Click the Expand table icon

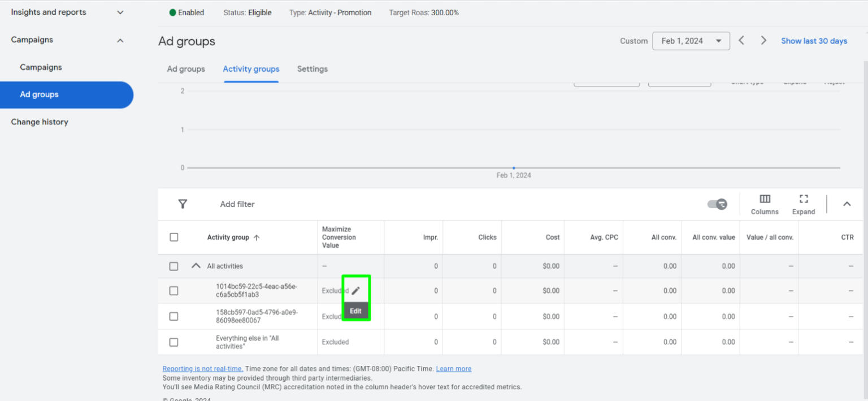tap(803, 199)
